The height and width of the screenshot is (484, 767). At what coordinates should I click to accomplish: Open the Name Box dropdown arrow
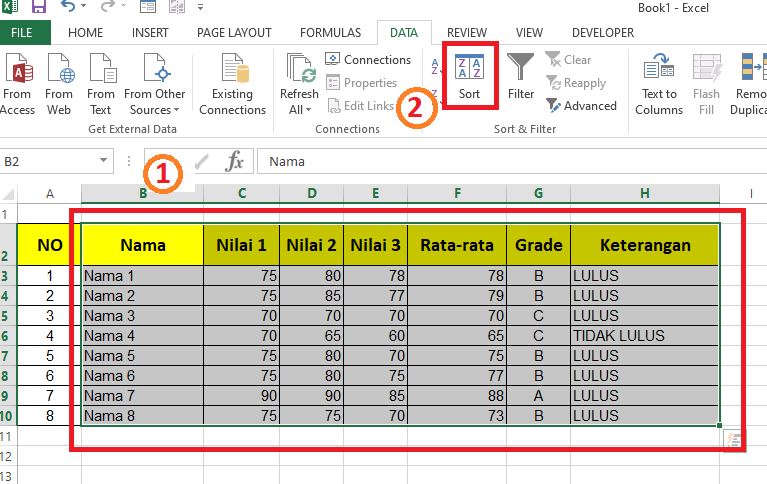coord(103,161)
